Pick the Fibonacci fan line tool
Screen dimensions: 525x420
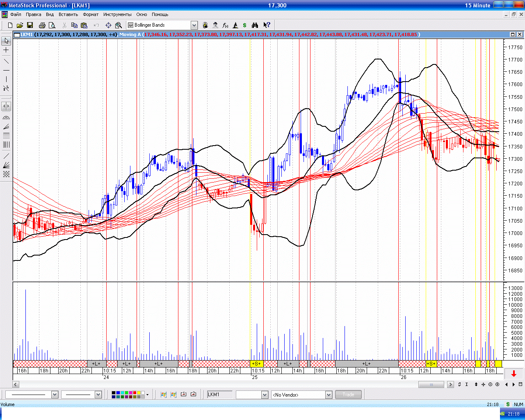pos(6,127)
